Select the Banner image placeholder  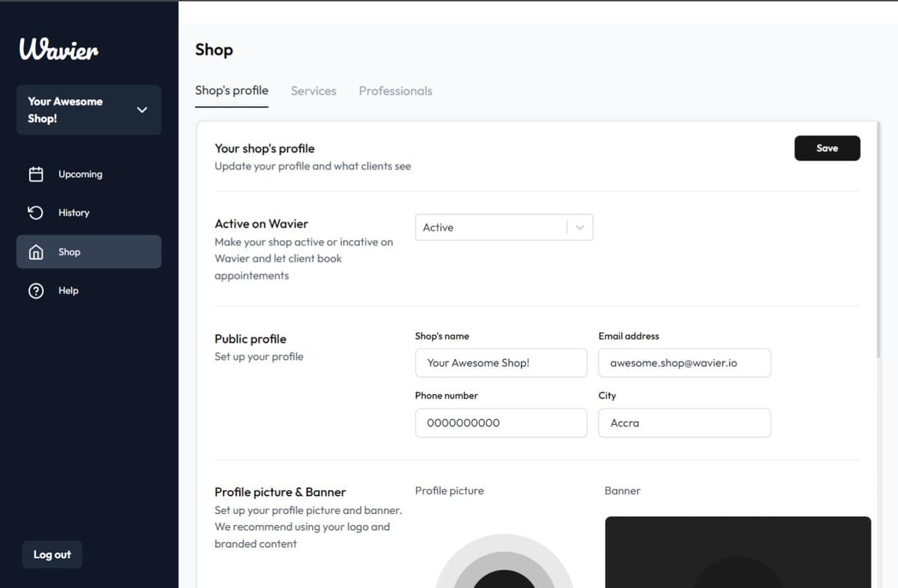tap(737, 552)
